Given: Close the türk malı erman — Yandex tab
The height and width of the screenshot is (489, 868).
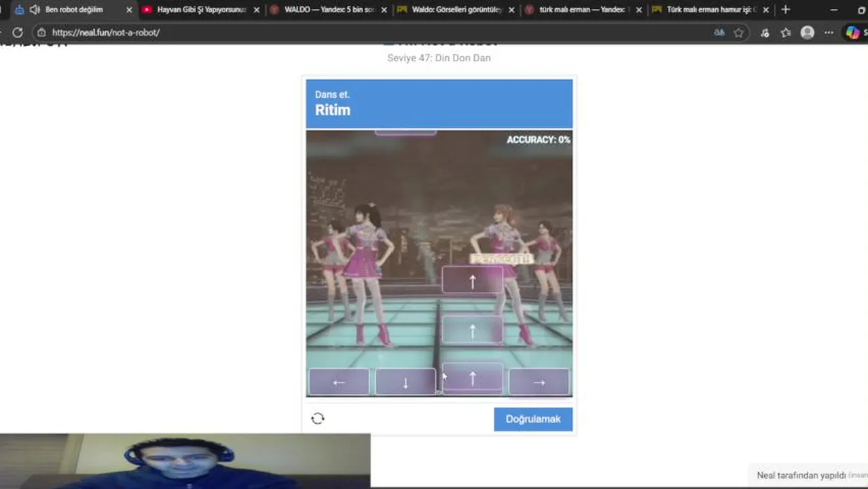Looking at the screenshot, I should (638, 10).
